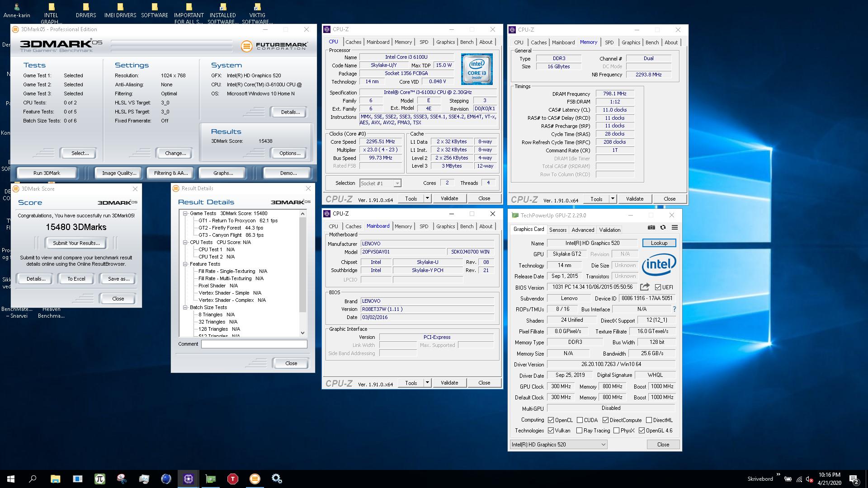
Task: Click the taskbar clock
Action: 829,479
